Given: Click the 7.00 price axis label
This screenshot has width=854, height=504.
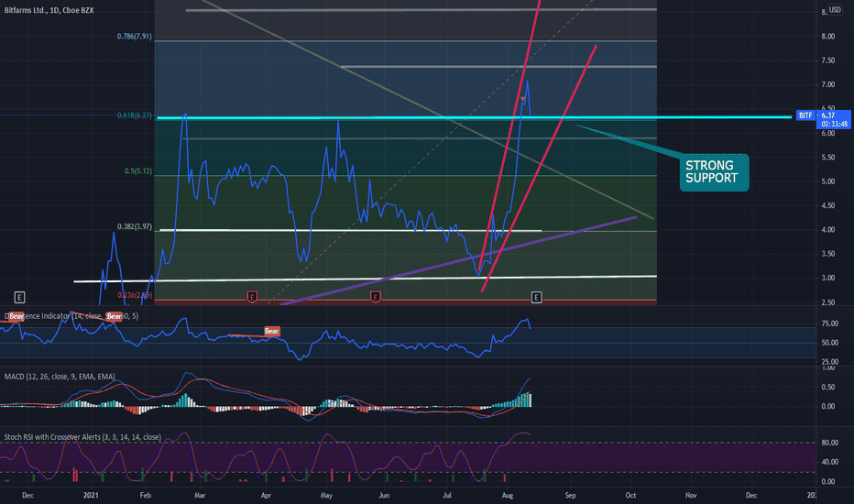Looking at the screenshot, I should pyautogui.click(x=827, y=84).
